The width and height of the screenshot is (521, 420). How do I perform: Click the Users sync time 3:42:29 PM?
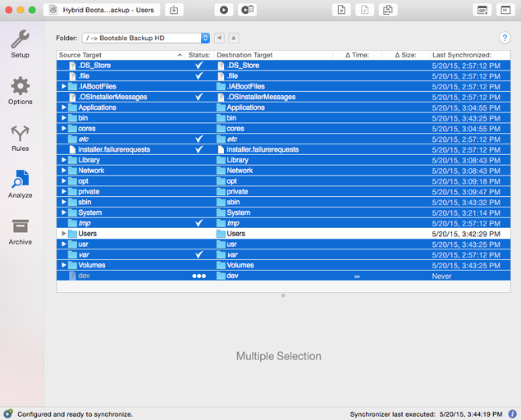(x=466, y=234)
